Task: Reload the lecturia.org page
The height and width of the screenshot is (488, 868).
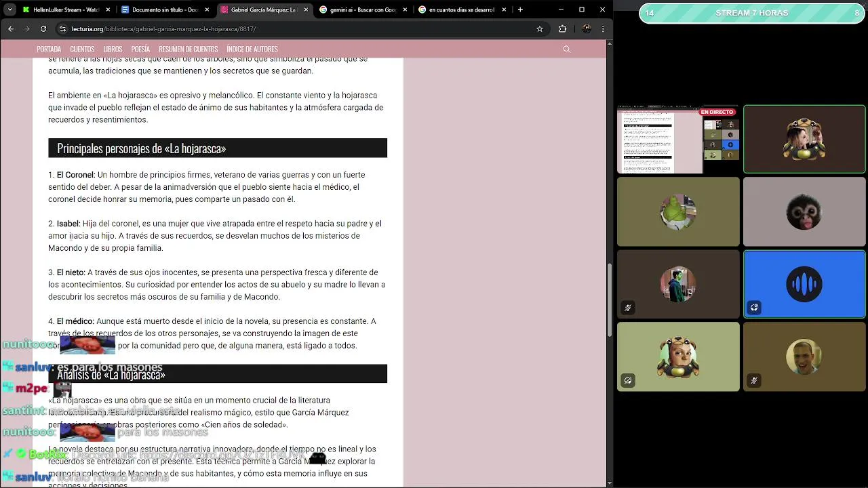Action: (x=43, y=29)
